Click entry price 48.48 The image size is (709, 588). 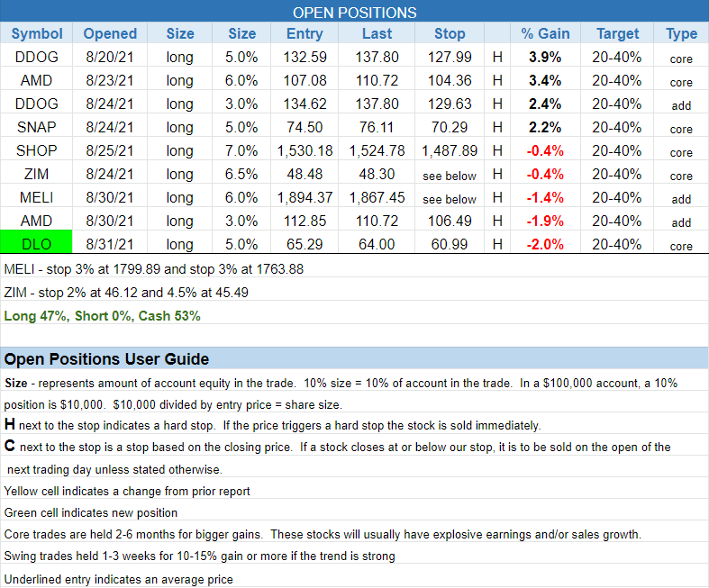(305, 174)
